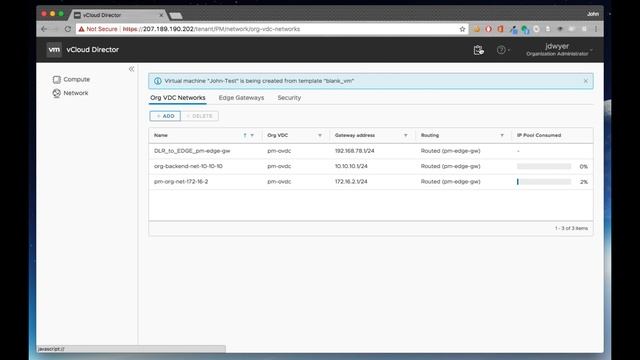Screen dimensions: 640x360
Task: Open the recent tasks clipboard icon
Action: (478, 50)
